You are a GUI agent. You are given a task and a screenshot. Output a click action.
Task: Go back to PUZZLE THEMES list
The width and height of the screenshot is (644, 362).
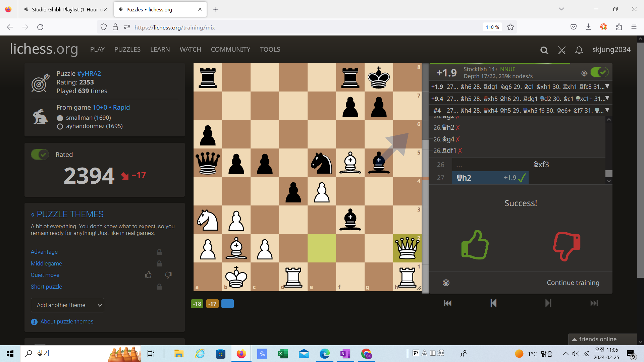tap(67, 214)
